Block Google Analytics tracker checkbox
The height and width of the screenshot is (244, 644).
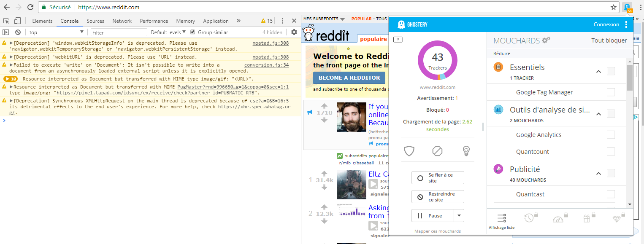tap(611, 135)
